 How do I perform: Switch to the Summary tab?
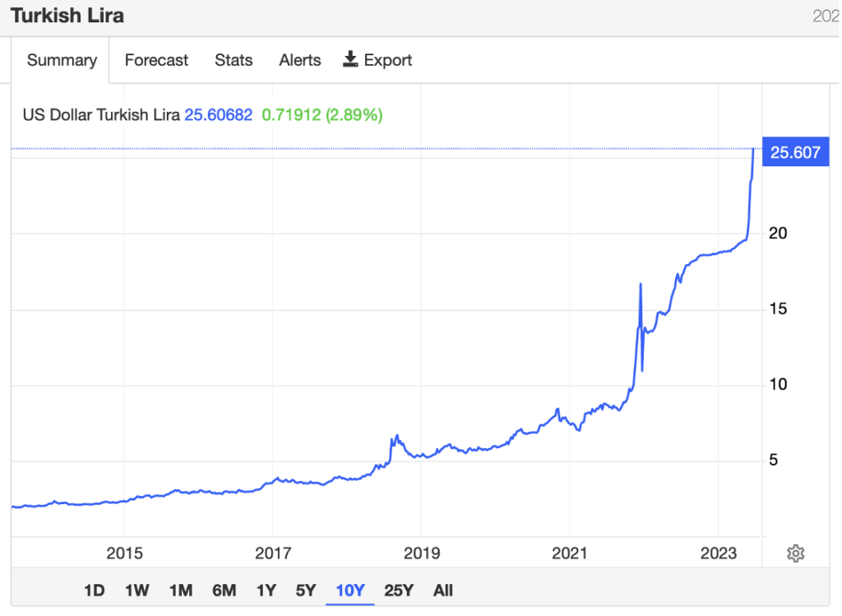tap(62, 60)
